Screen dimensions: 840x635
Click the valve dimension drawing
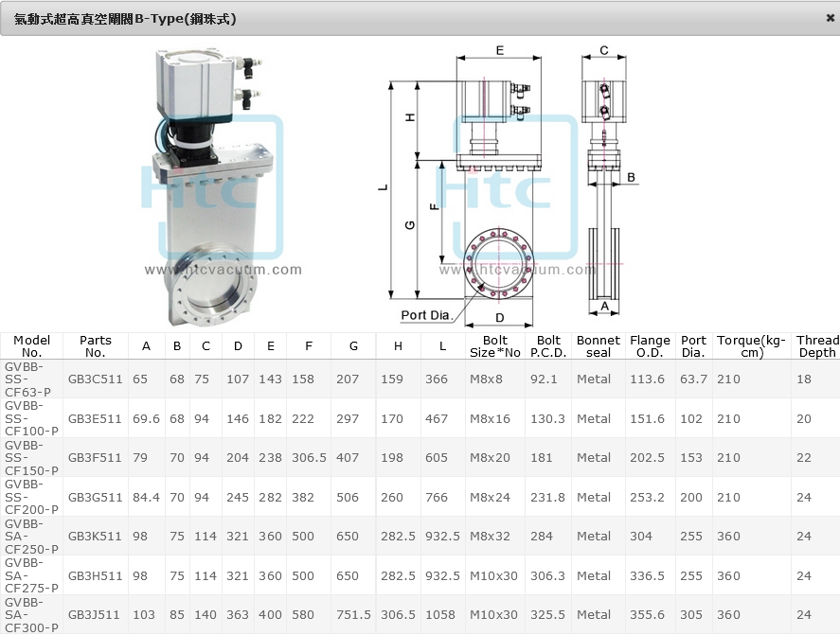pos(509,185)
